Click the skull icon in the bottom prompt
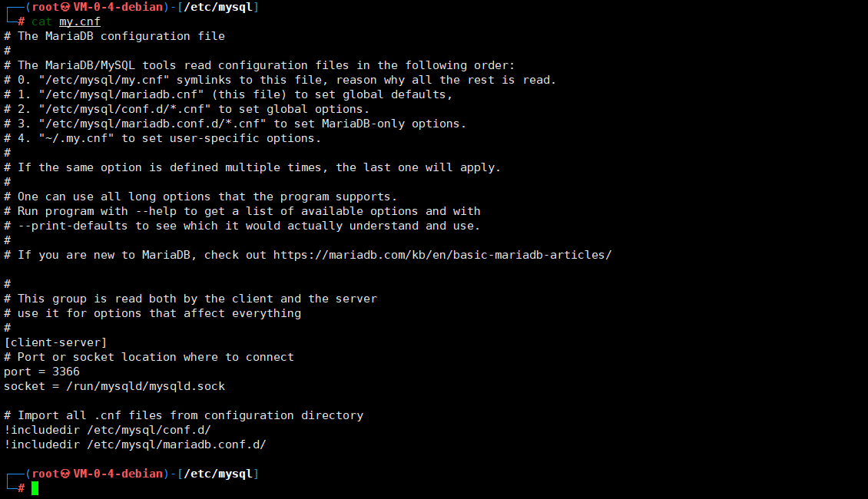The image size is (868, 499). click(x=66, y=474)
